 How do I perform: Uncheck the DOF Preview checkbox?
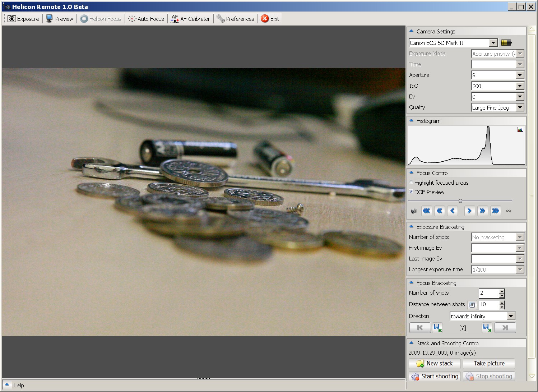click(x=411, y=192)
